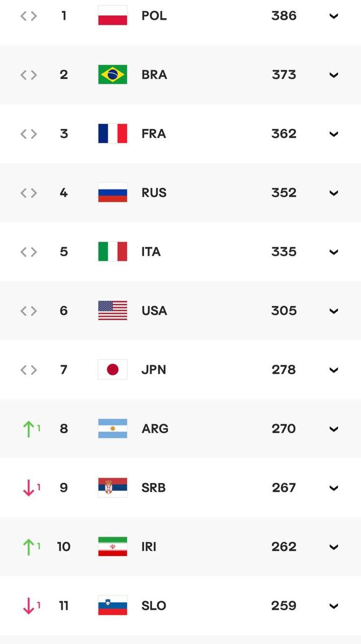Click the France flag icon
The height and width of the screenshot is (644, 361).
point(113,134)
